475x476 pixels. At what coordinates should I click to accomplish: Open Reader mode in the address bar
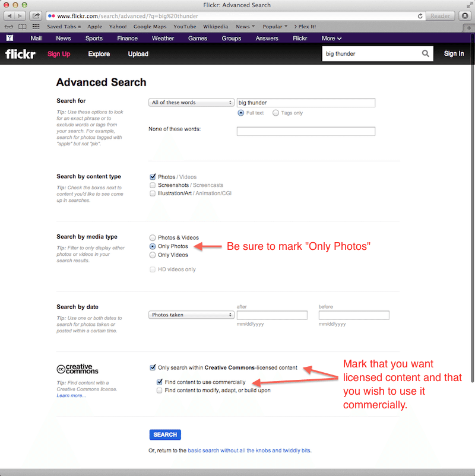tap(440, 16)
